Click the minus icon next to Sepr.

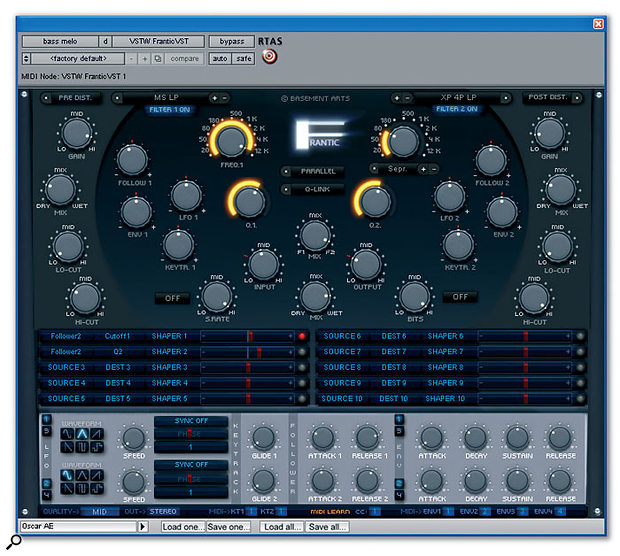(434, 169)
